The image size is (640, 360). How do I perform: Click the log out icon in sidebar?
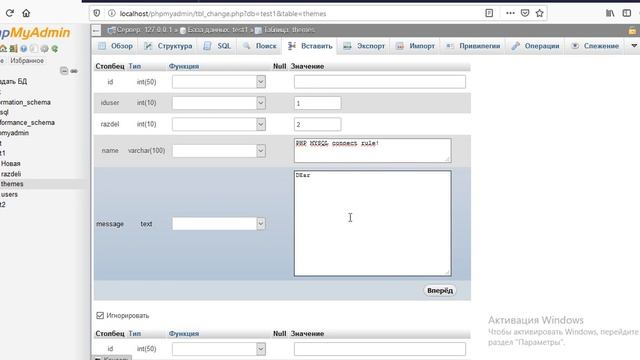[x=13, y=49]
